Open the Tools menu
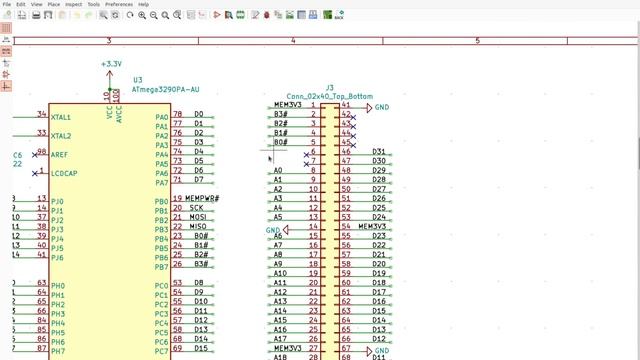 tap(93, 4)
